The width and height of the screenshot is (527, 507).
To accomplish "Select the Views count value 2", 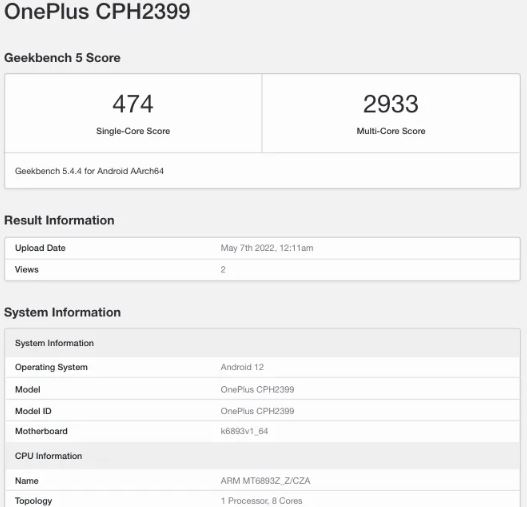I will click(223, 269).
